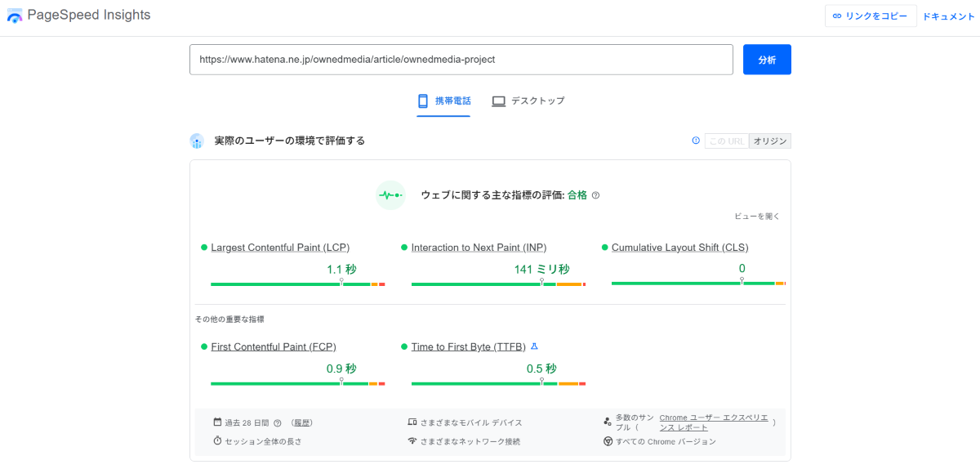The width and height of the screenshot is (980, 469).
Task: Click the samples icon beside 多数のサンプル
Action: (608, 422)
